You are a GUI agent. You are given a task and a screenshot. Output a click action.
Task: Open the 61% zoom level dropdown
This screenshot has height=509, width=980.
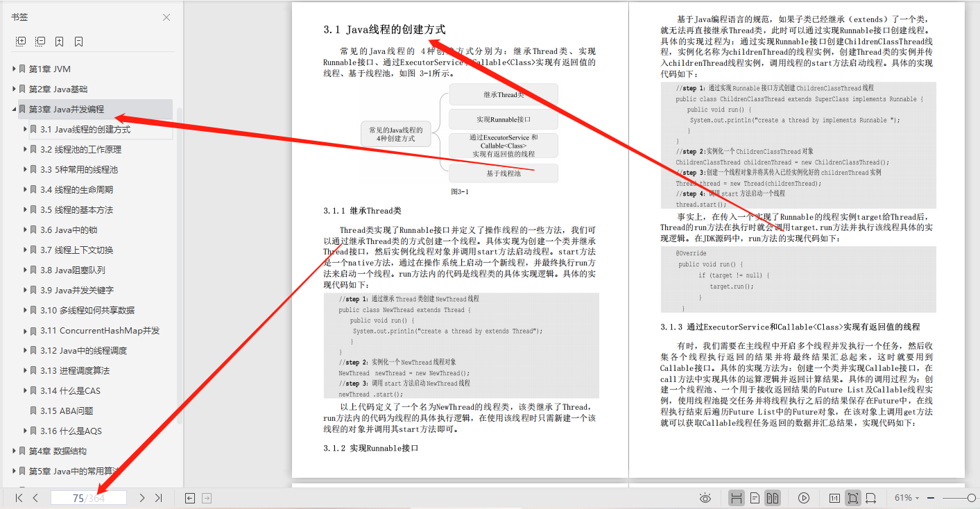click(x=907, y=498)
